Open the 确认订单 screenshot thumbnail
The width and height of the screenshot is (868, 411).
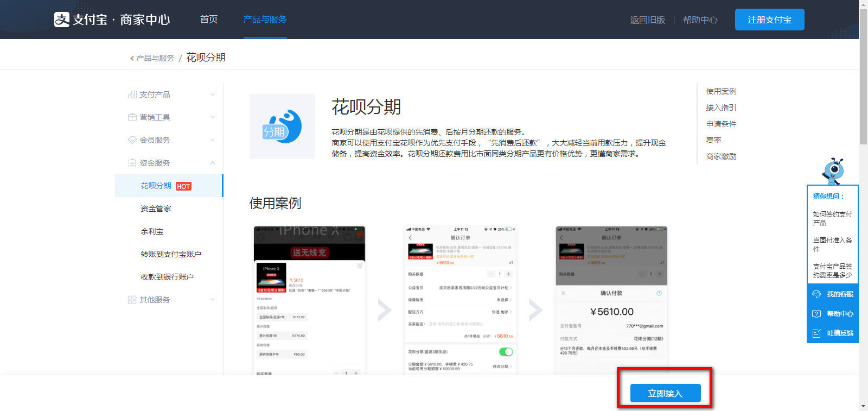460,300
